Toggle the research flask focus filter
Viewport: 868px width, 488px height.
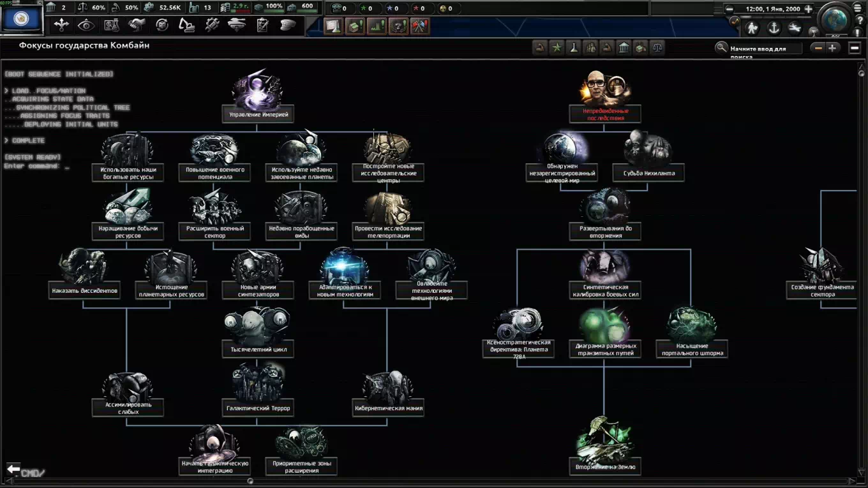[574, 48]
